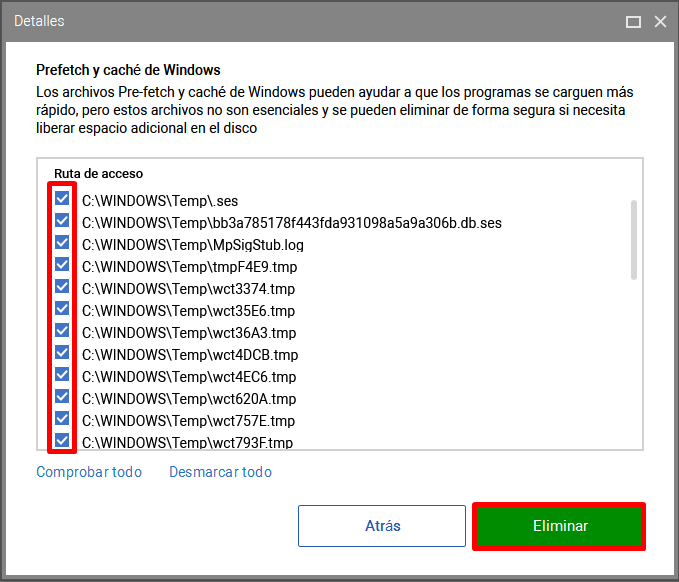Select the C:\WINDOWS\Temp\wct4EC6.tmp path text
This screenshot has height=582, width=679.
(x=189, y=377)
